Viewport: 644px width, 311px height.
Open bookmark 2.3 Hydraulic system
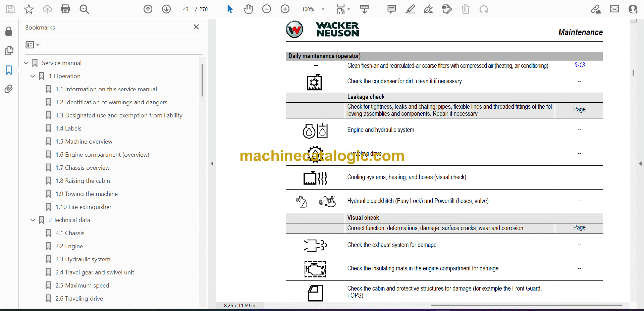click(83, 259)
